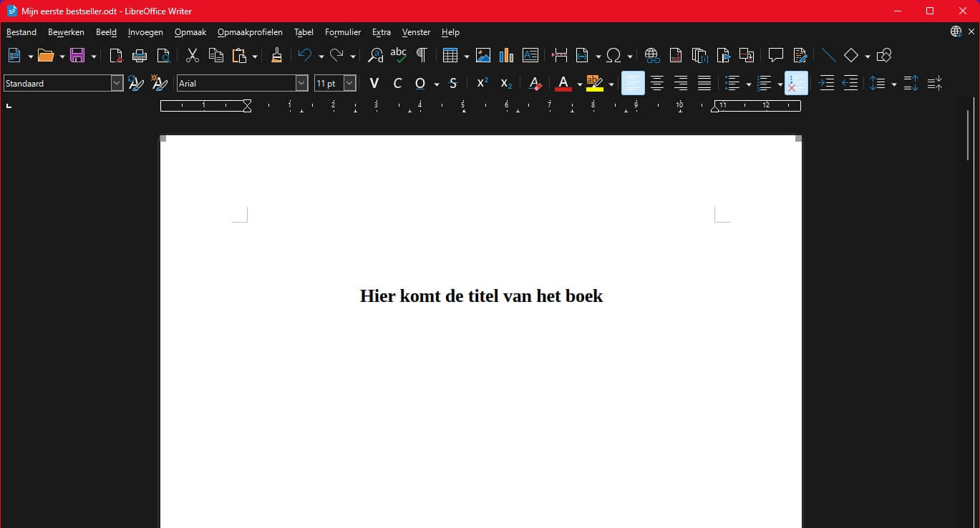
Task: Apply subscript formatting
Action: 506,84
